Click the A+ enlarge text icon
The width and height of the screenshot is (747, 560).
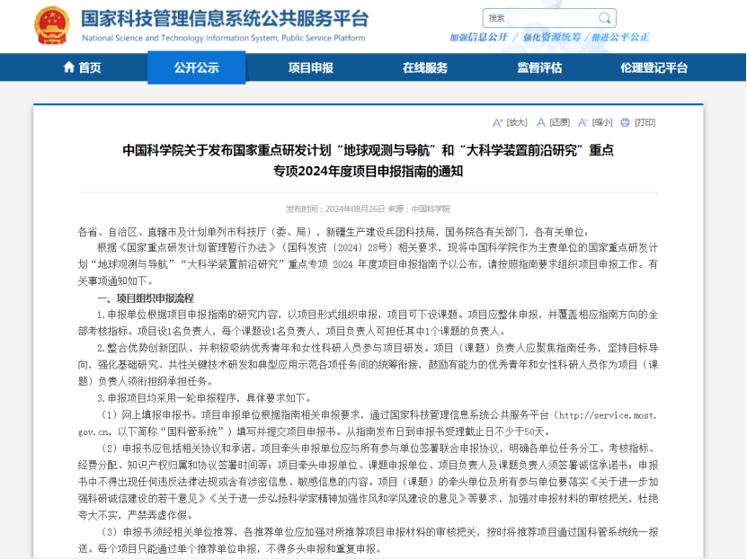[x=497, y=123]
